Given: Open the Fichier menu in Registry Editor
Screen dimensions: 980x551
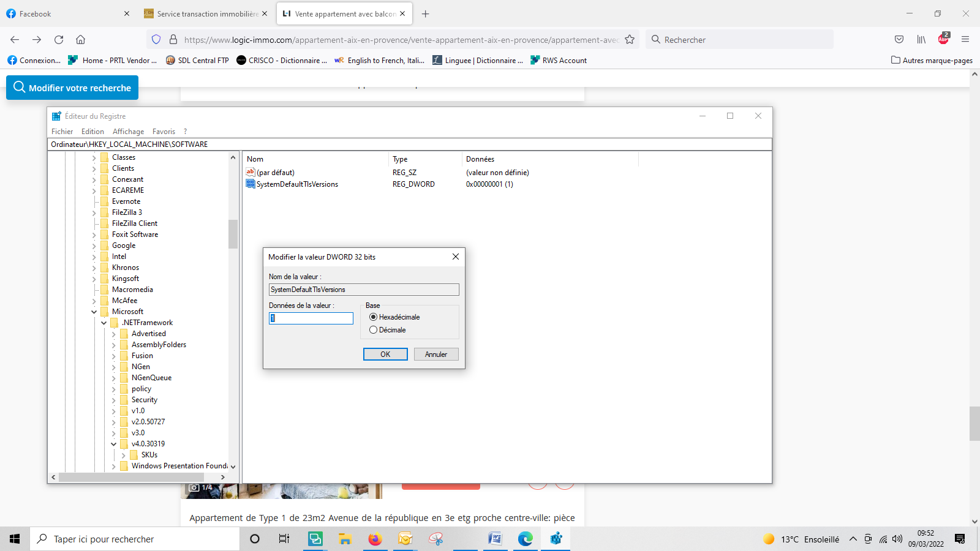Looking at the screenshot, I should click(62, 132).
